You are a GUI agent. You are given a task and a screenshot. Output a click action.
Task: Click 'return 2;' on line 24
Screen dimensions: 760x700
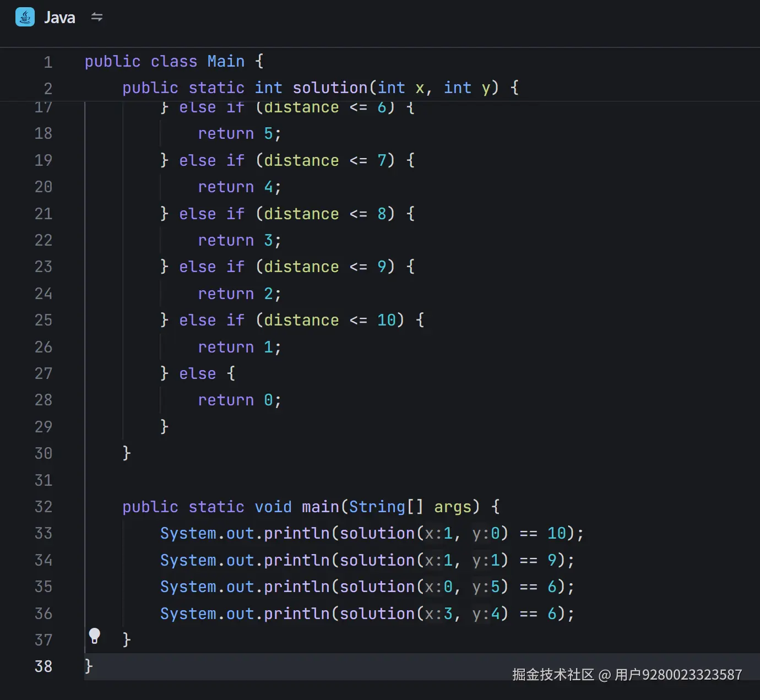point(240,294)
